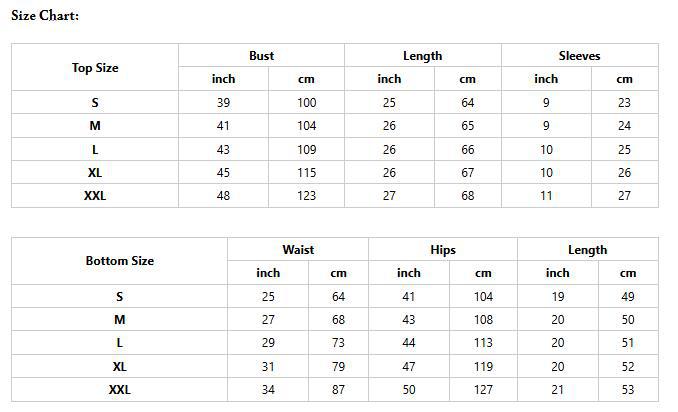Click the Size Chart heading
678x412 pixels.
point(45,16)
